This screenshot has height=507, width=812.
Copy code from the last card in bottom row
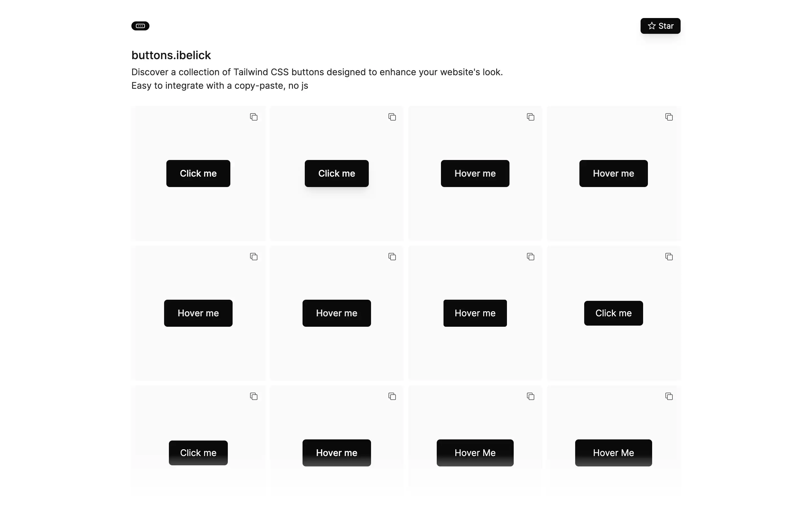[x=669, y=396]
